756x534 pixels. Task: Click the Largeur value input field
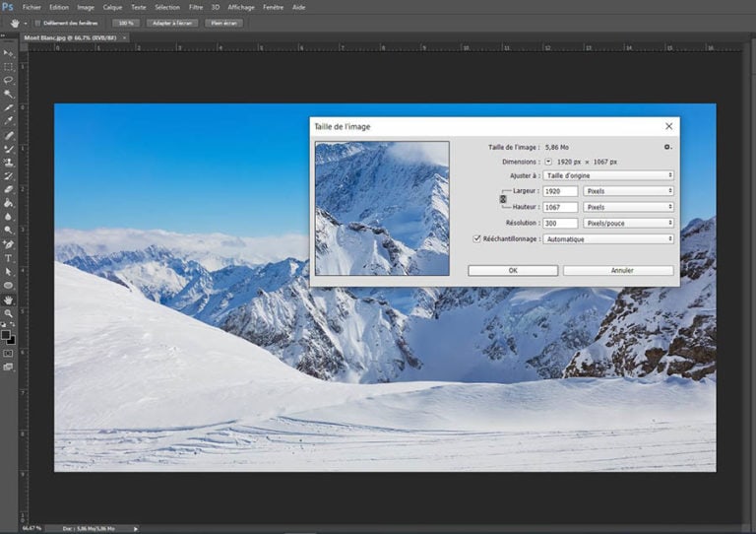[x=560, y=191]
